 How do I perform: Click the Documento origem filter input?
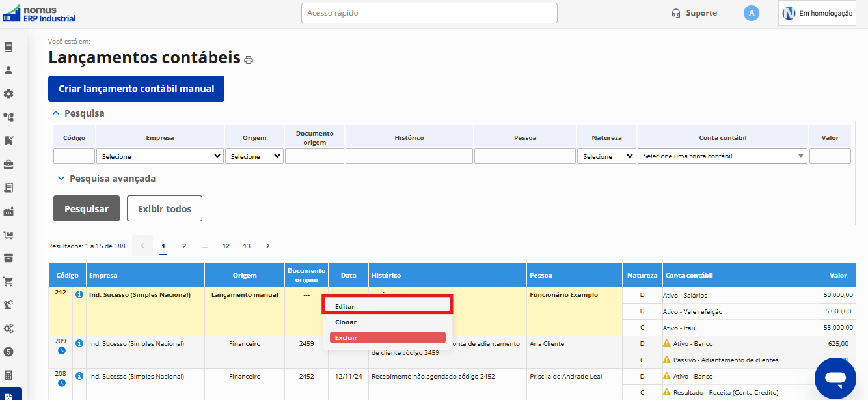click(314, 156)
